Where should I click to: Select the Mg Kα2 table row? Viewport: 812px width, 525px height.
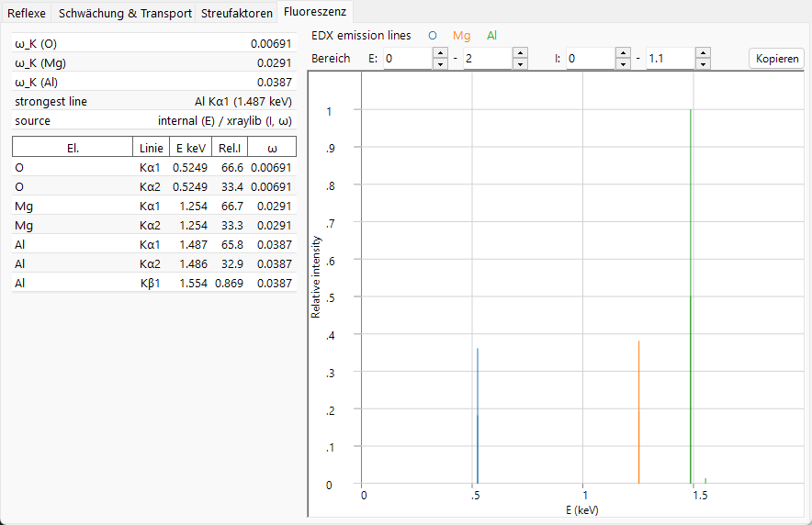pos(153,226)
